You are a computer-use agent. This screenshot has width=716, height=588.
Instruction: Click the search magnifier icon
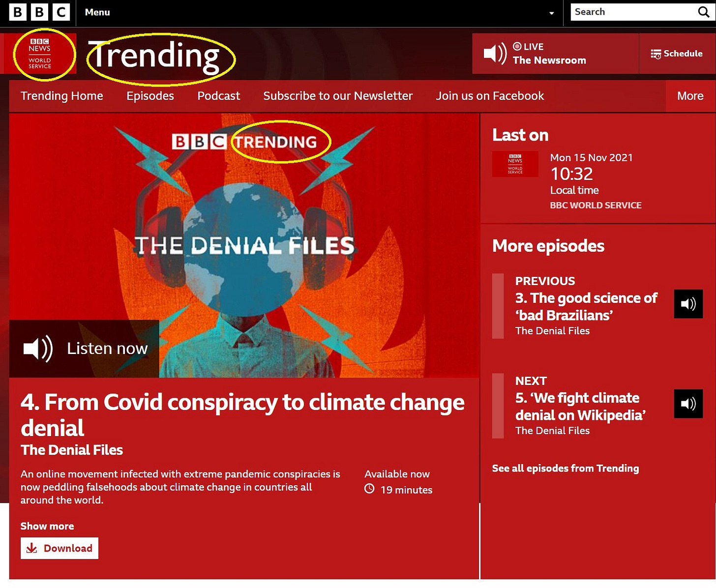(x=704, y=12)
